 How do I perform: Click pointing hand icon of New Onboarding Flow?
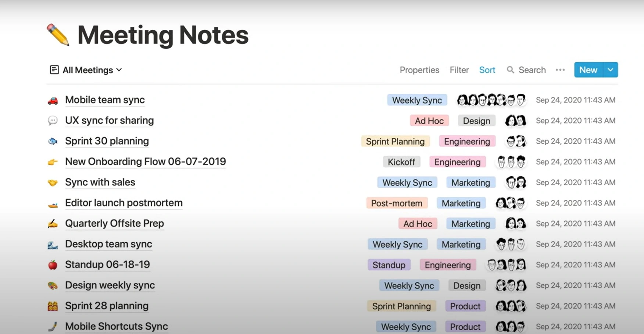(53, 162)
